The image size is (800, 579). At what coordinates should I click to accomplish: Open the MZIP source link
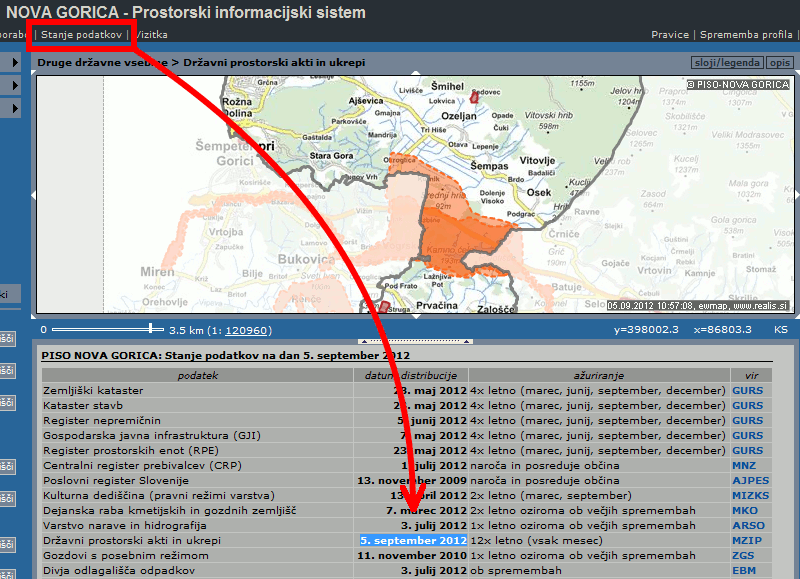coord(746,541)
